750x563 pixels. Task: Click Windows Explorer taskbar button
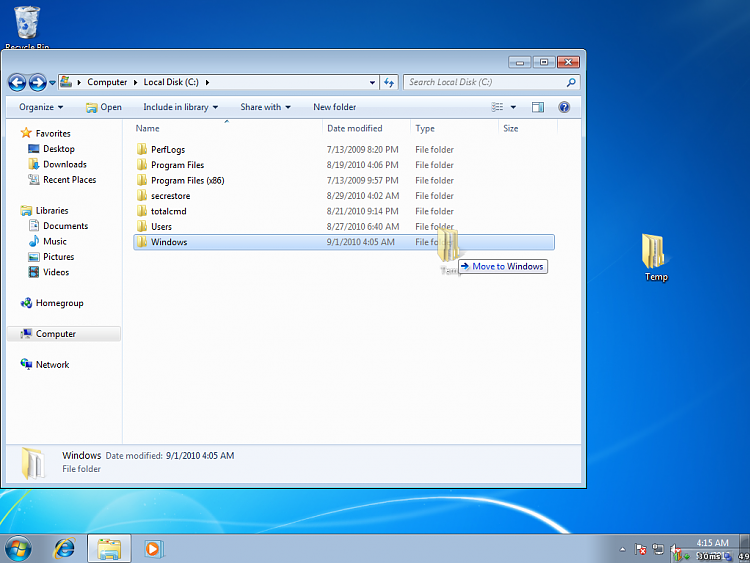pyautogui.click(x=109, y=549)
